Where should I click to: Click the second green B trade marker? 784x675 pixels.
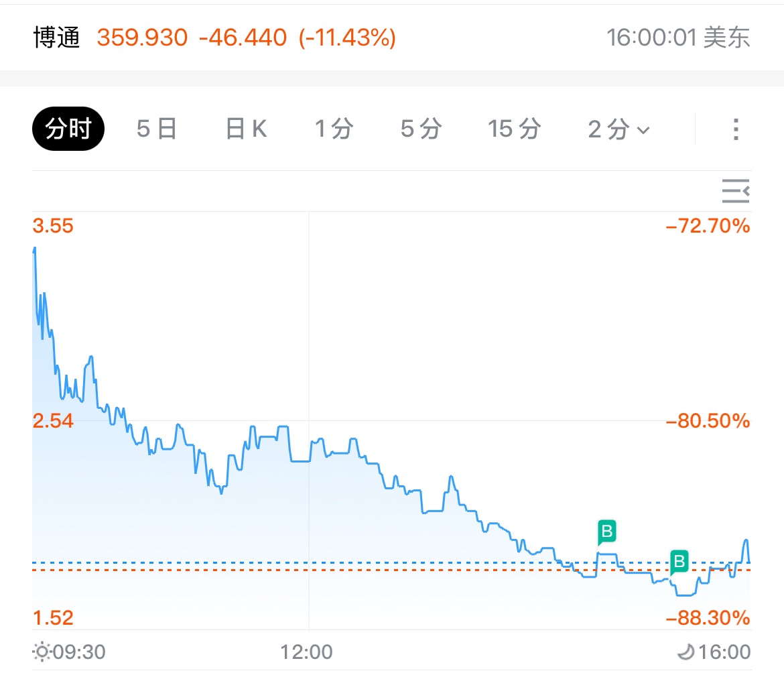[679, 561]
